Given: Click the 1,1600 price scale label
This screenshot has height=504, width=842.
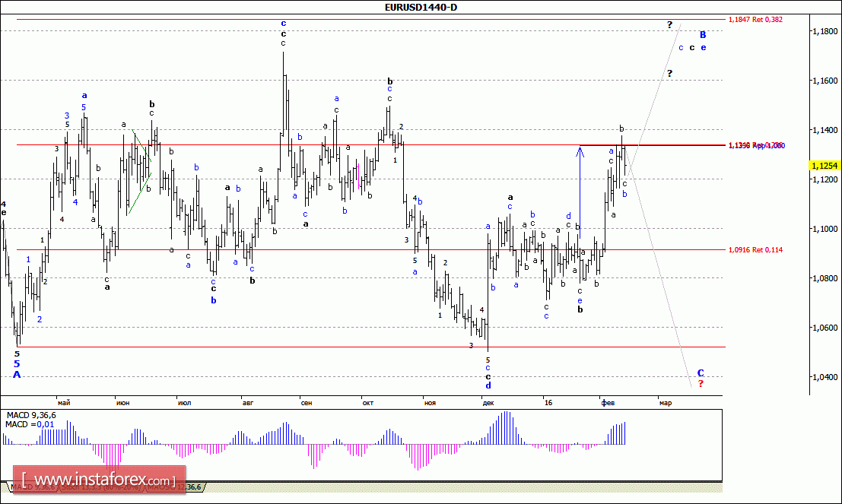Looking at the screenshot, I should click(x=825, y=81).
